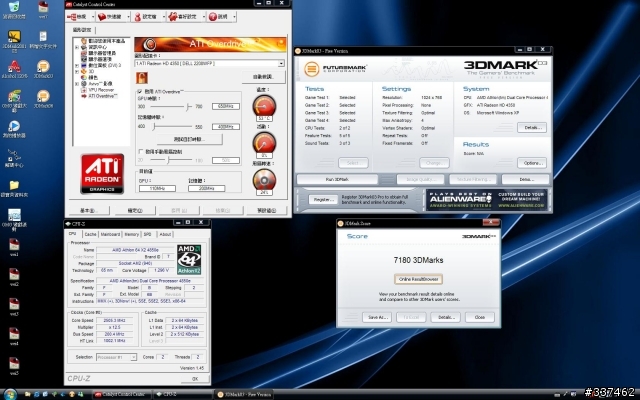Switch to CPU-Z Cache tab

tap(90, 234)
